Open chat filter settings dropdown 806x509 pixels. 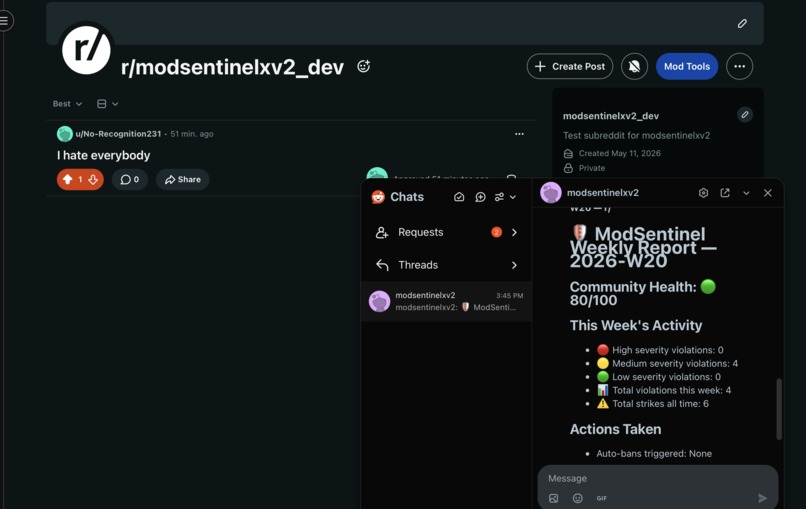[505, 197]
